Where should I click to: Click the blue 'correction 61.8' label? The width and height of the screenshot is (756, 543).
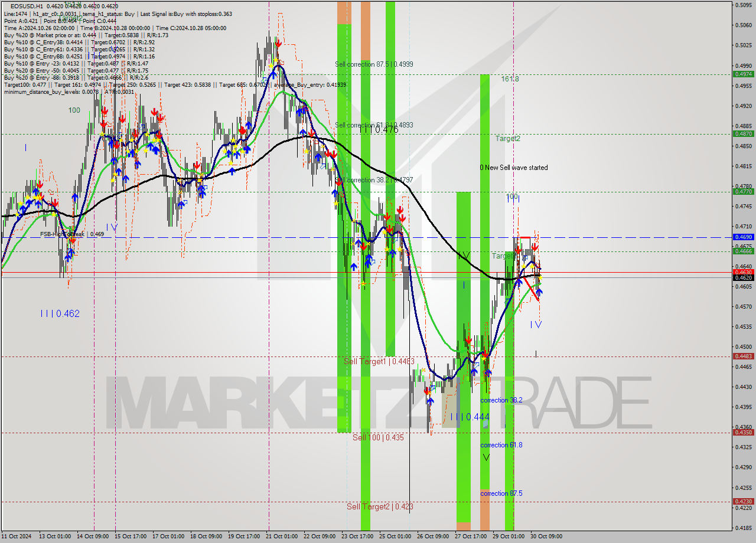point(501,445)
